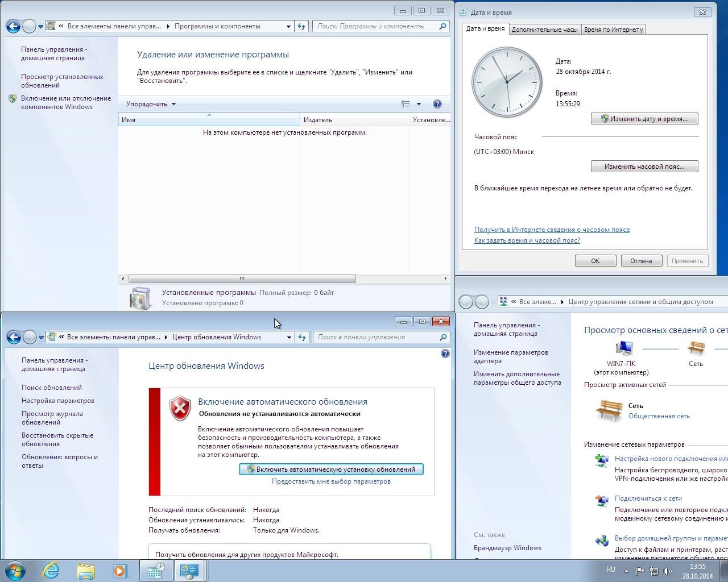Click the search magnifier in Programs and Features search box
The image size is (728, 582).
pyautogui.click(x=443, y=26)
